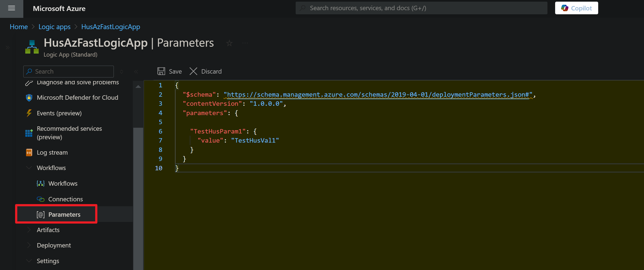Click the Copilot icon button
Image resolution: width=644 pixels, height=270 pixels.
coord(565,8)
